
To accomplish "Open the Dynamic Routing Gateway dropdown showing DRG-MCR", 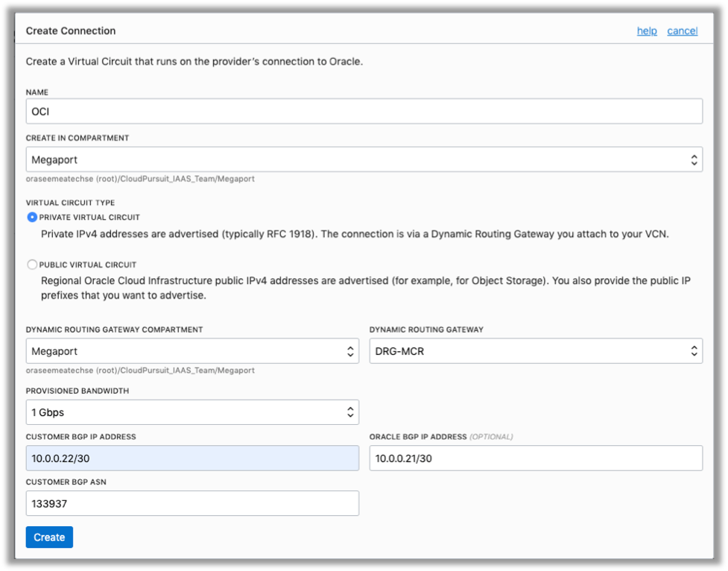I will pyautogui.click(x=536, y=350).
